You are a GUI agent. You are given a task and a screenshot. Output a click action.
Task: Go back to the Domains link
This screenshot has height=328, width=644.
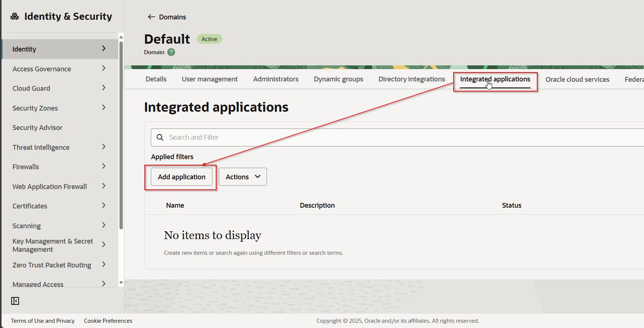click(172, 17)
